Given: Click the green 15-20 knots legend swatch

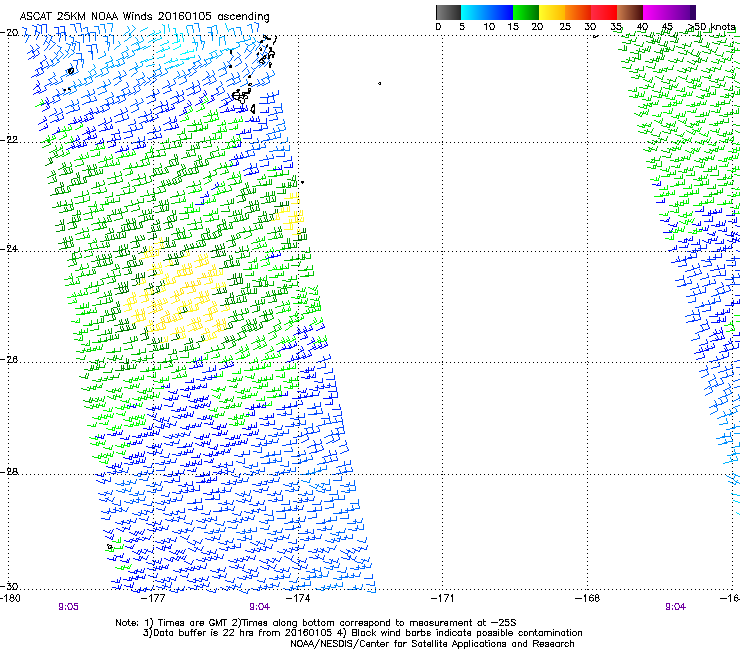Looking at the screenshot, I should [526, 12].
